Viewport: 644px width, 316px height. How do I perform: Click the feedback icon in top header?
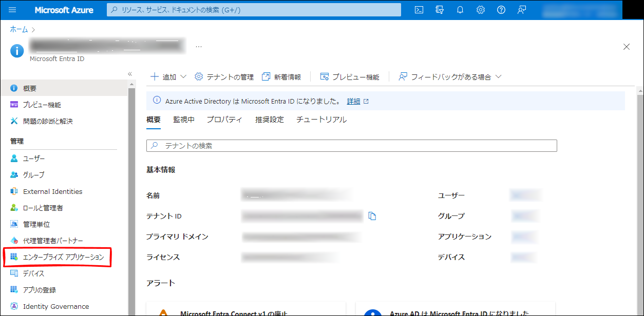click(x=522, y=10)
